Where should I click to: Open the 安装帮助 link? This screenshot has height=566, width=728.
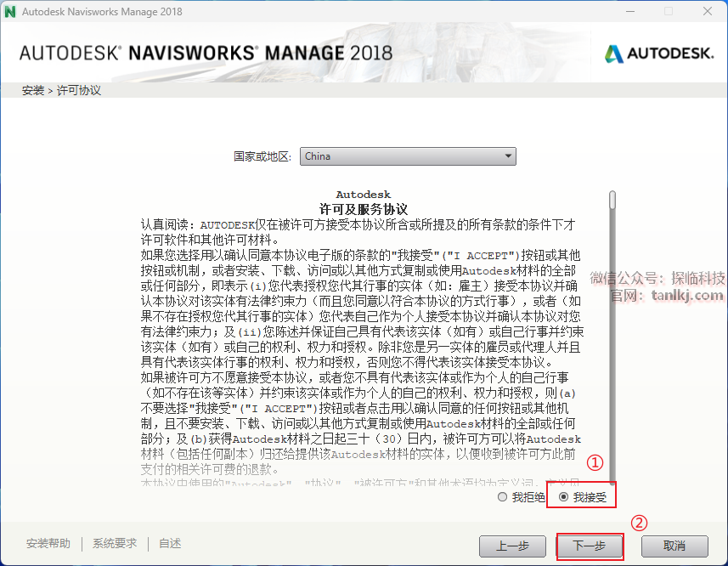(x=48, y=543)
